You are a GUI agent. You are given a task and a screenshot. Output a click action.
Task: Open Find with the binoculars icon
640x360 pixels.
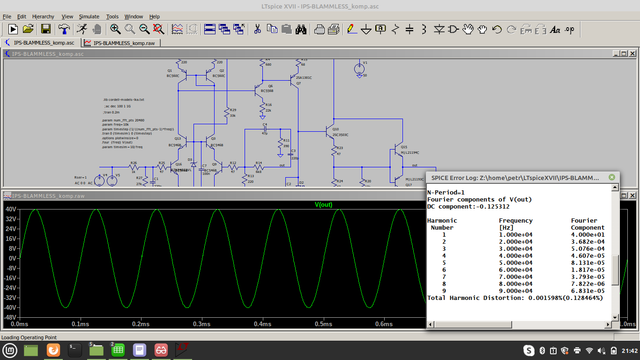point(301,29)
